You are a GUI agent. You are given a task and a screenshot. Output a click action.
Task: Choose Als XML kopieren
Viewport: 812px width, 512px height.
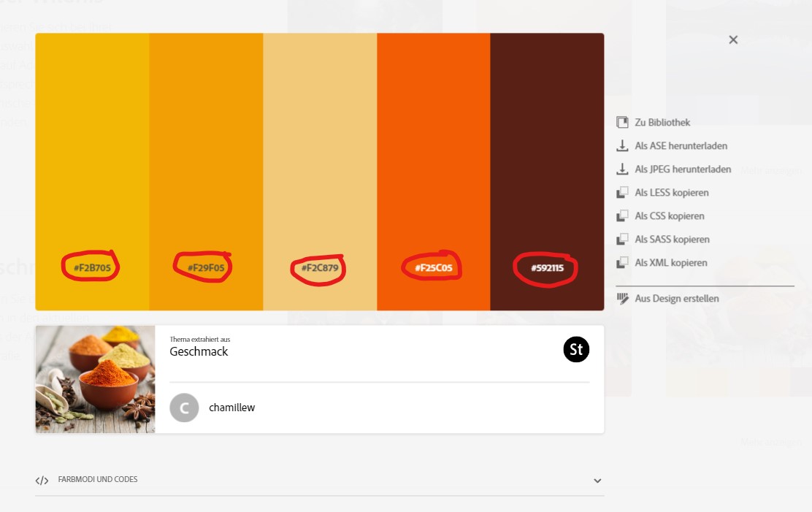[671, 262]
